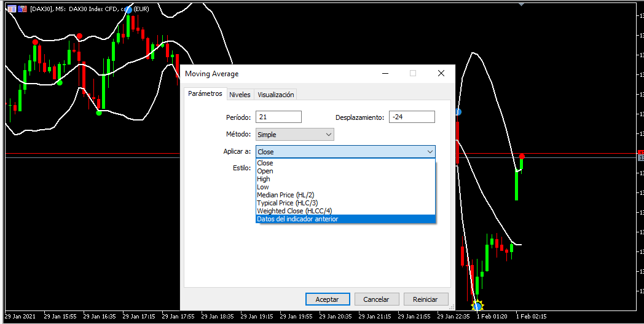Choose Open from the dropdown list
The image size is (644, 324).
tap(345, 171)
